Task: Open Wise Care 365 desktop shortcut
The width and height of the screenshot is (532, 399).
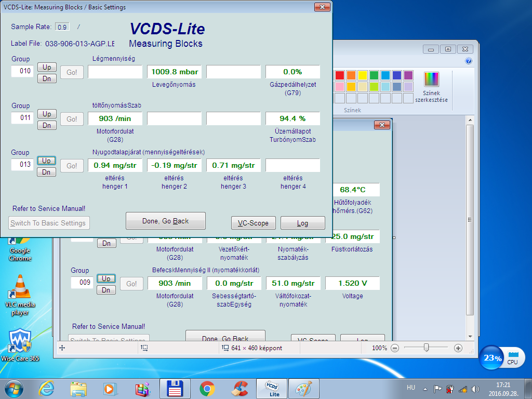Action: point(20,344)
